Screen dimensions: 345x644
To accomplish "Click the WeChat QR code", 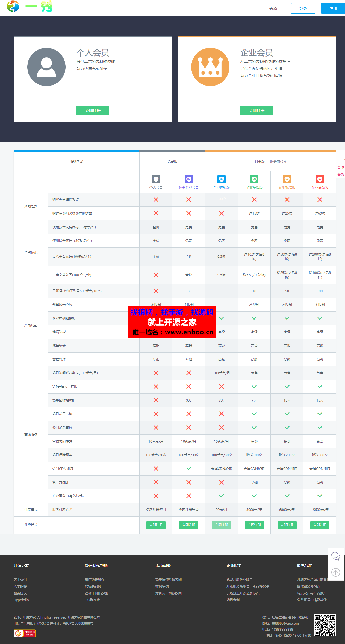I will point(325,625).
